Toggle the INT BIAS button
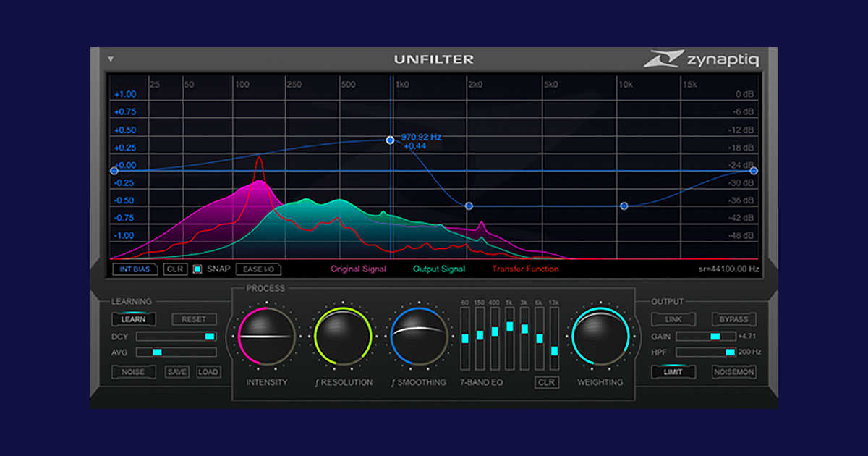The image size is (868, 456). point(135,269)
